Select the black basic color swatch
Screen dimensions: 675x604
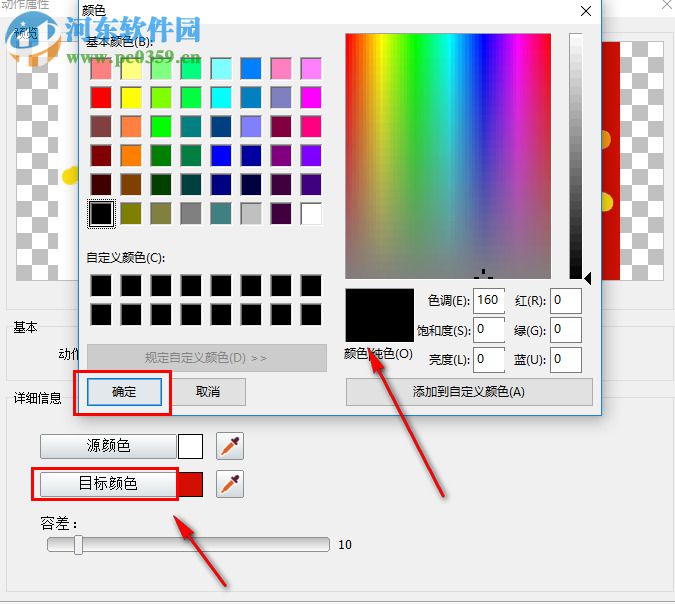(101, 214)
